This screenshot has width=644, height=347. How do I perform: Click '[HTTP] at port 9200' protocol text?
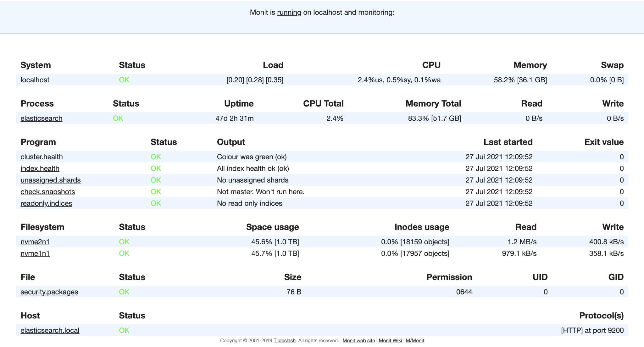pos(592,330)
